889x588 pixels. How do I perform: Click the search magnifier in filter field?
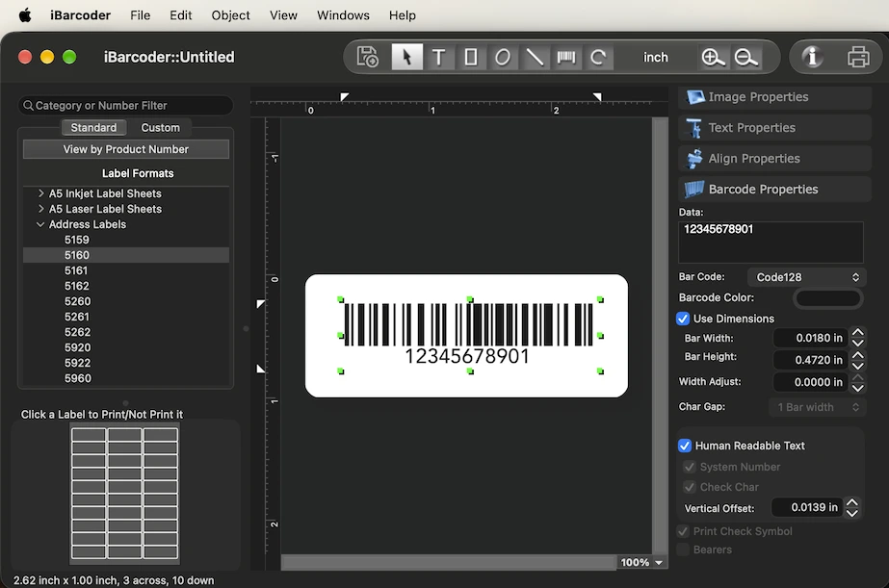click(x=28, y=105)
